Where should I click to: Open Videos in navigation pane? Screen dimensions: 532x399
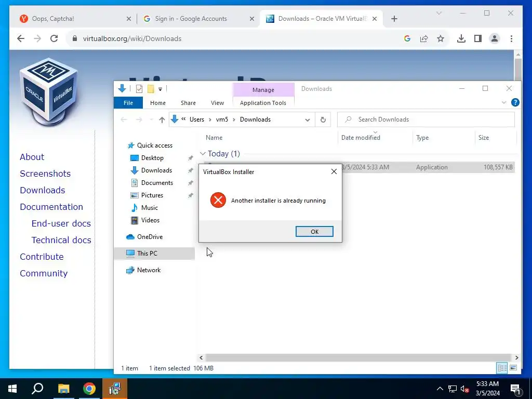(x=150, y=220)
